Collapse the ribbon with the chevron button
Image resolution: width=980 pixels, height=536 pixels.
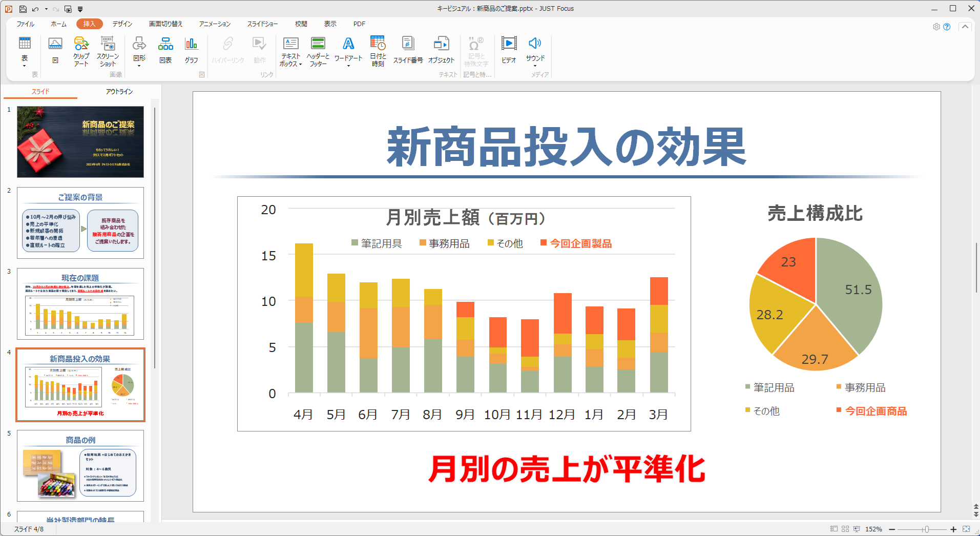pos(965,27)
